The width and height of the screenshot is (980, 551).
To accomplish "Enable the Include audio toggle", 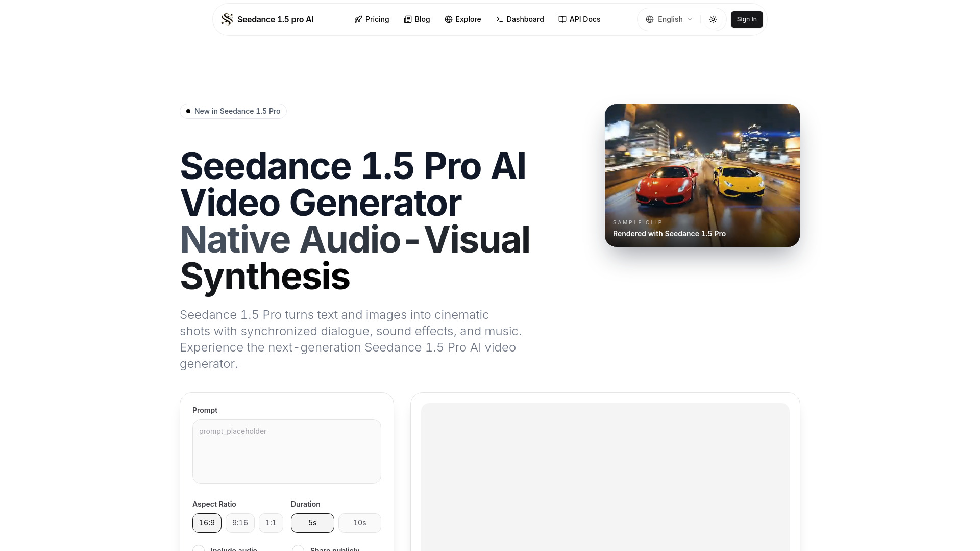I will click(x=199, y=549).
